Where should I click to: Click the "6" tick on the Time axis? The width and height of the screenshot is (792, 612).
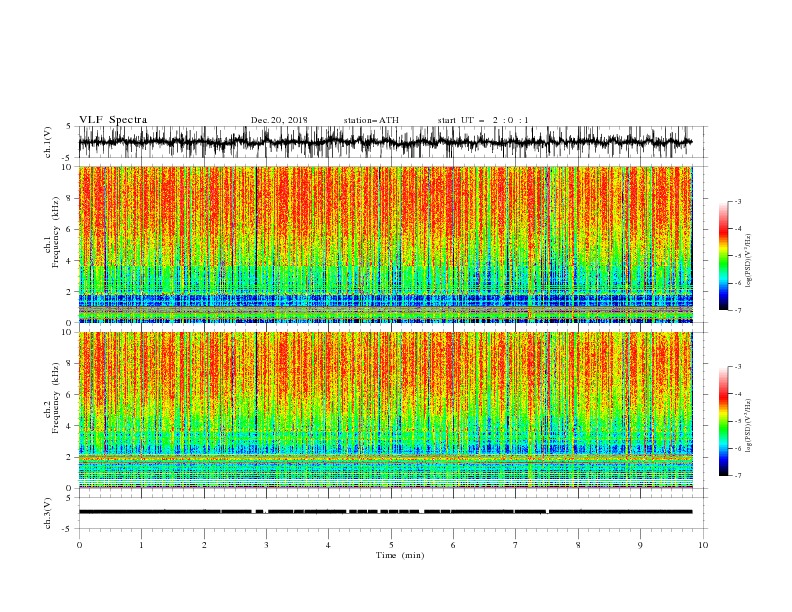453,545
